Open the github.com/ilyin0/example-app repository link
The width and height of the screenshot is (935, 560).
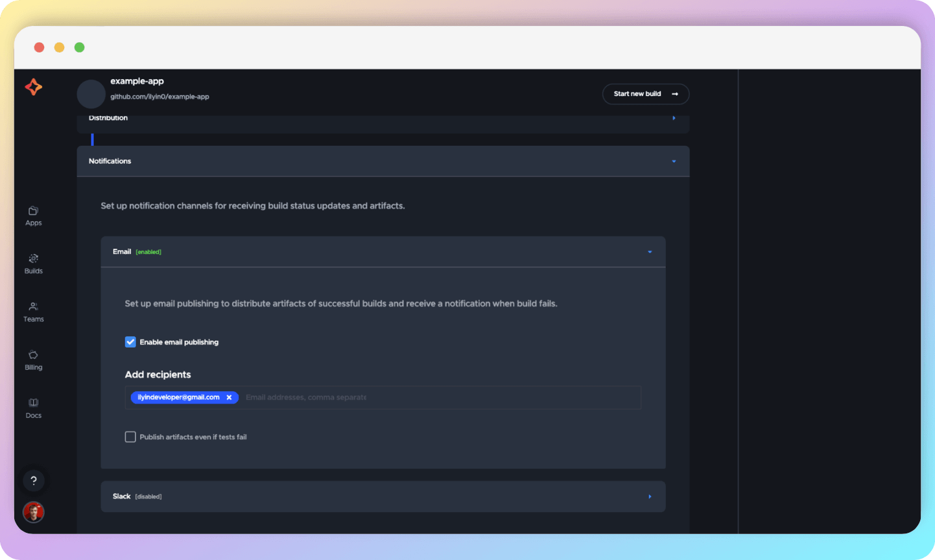(160, 95)
